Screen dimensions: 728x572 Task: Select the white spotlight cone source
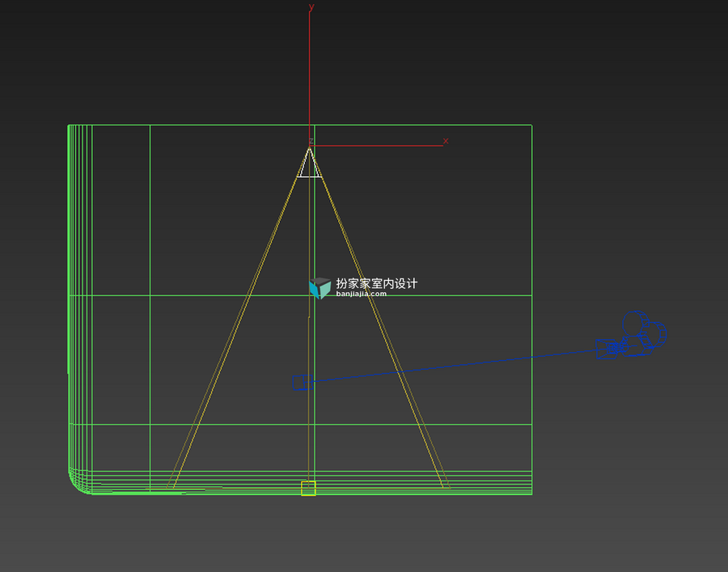click(x=309, y=163)
